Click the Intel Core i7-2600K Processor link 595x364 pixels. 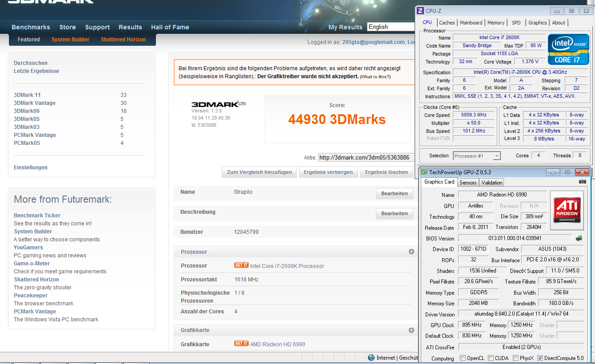(287, 266)
